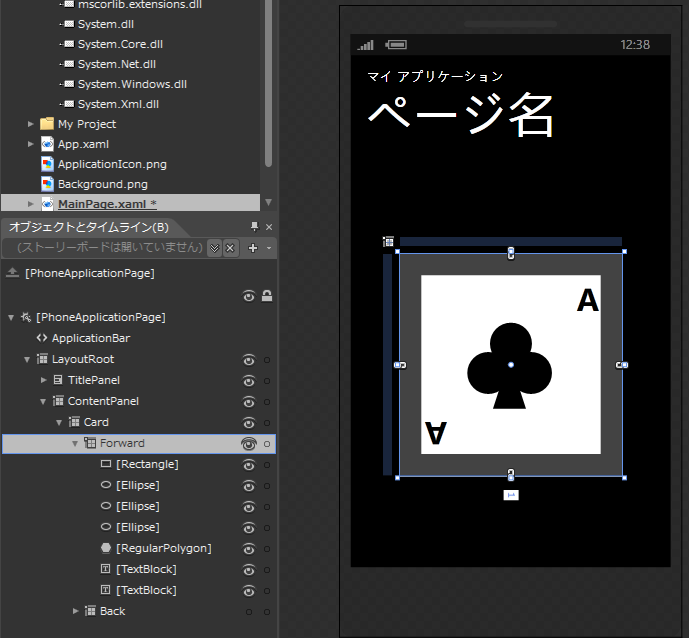
Task: Expand the App.xaml file node
Action: (30, 144)
